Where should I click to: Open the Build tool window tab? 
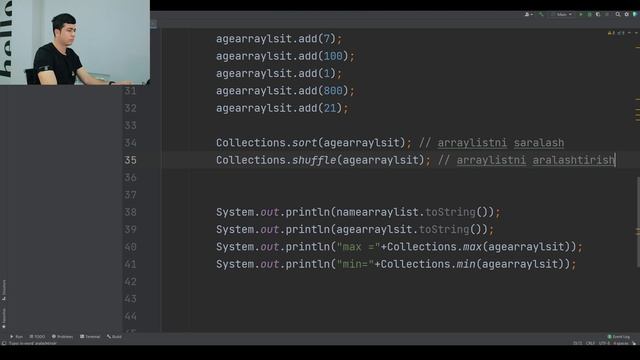coord(114,337)
